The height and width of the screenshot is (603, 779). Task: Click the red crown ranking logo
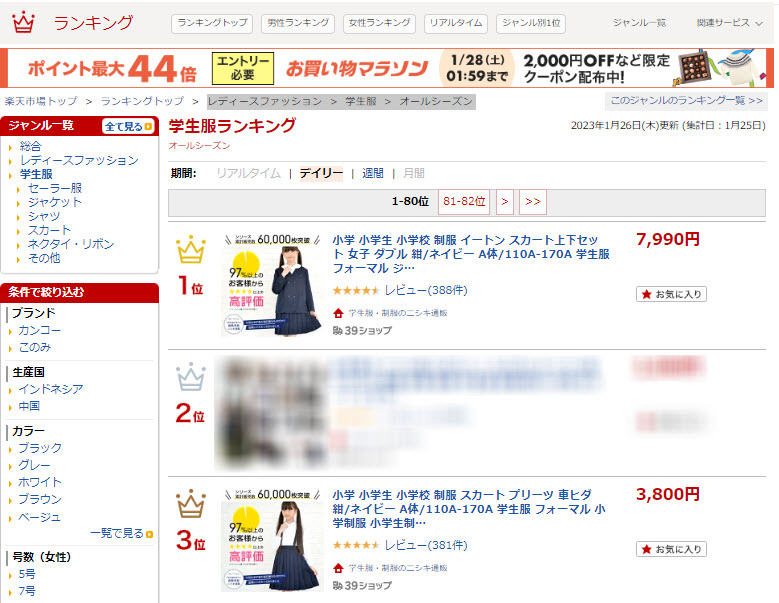point(23,22)
